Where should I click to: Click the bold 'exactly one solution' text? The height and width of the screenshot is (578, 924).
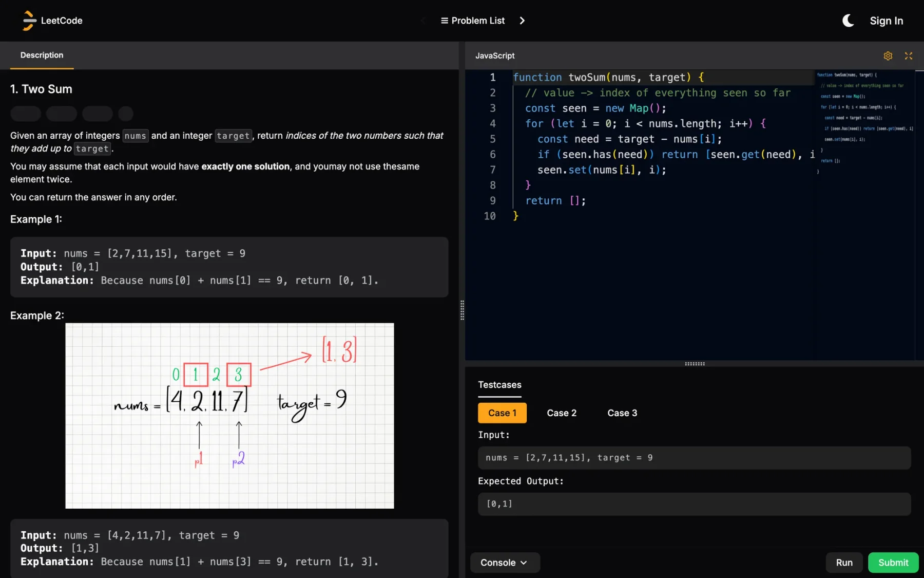[245, 166]
